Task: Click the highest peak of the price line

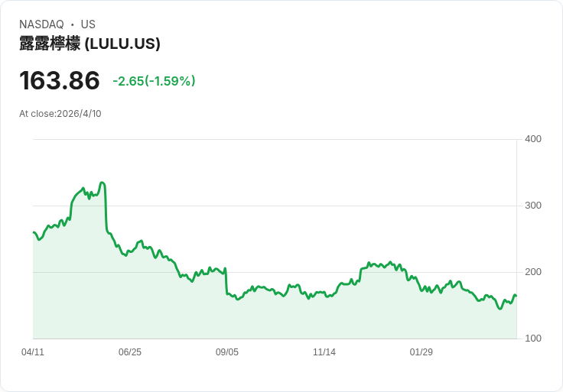Action: pos(102,183)
